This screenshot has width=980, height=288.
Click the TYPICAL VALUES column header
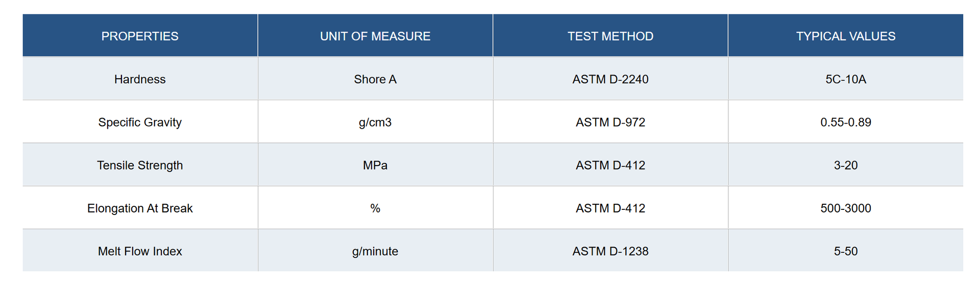(846, 36)
